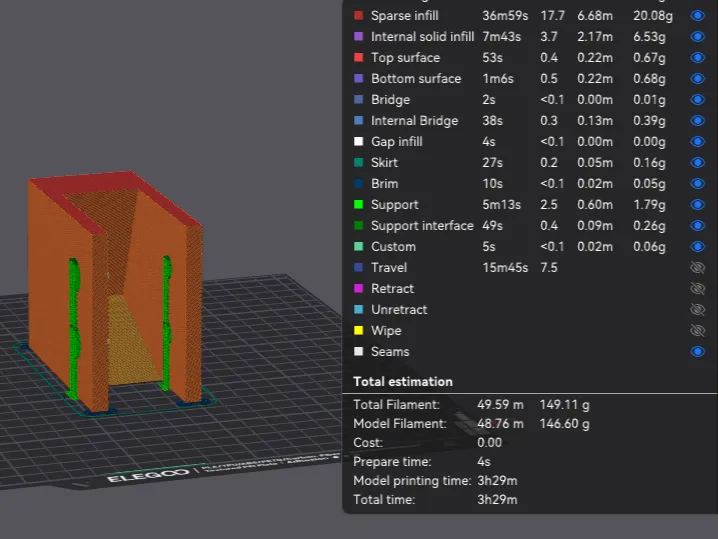The height and width of the screenshot is (539, 718).
Task: Show Travel moves via crossed eye
Action: pos(697,267)
